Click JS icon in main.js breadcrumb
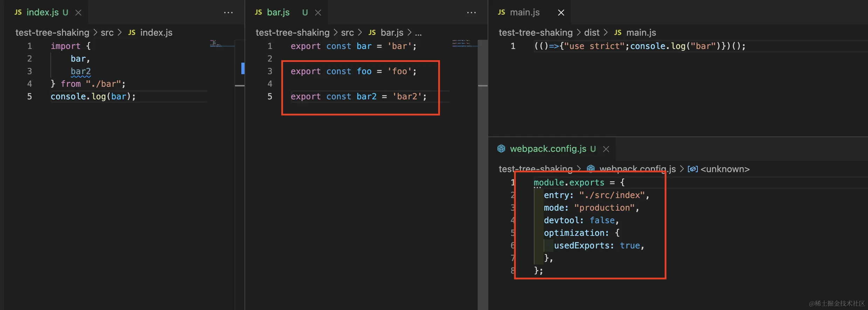Viewport: 868px width, 310px height. pyautogui.click(x=618, y=33)
